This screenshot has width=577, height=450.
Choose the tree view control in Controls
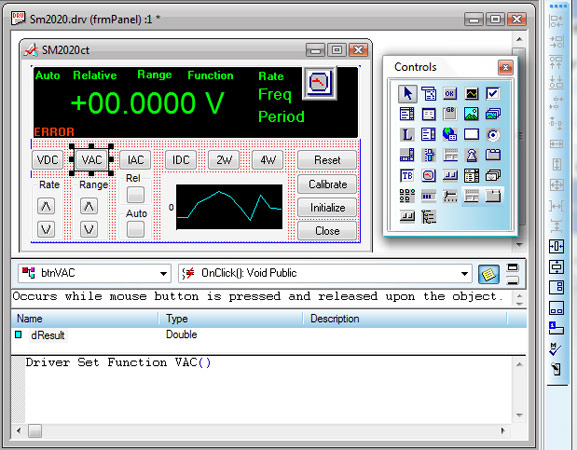click(x=428, y=217)
